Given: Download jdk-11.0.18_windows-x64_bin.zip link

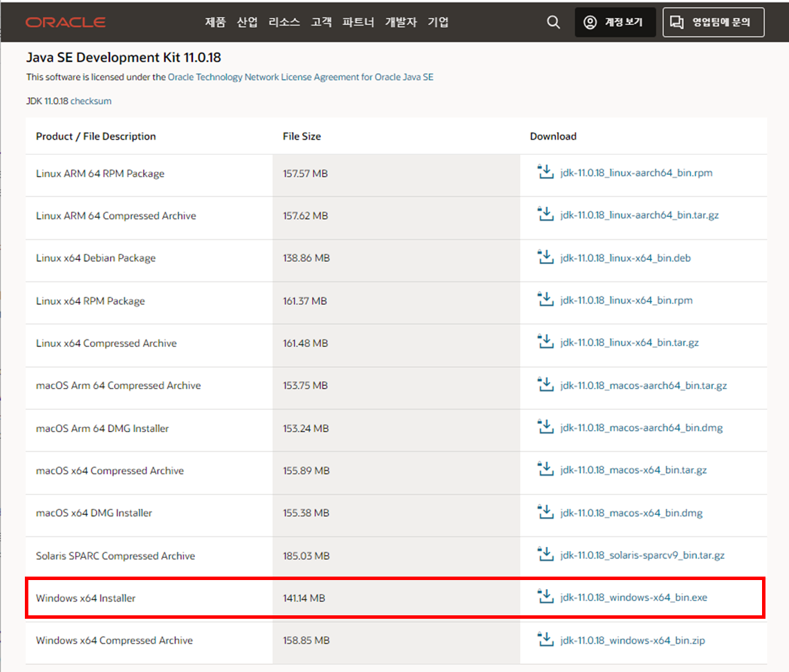Looking at the screenshot, I should coord(633,640).
